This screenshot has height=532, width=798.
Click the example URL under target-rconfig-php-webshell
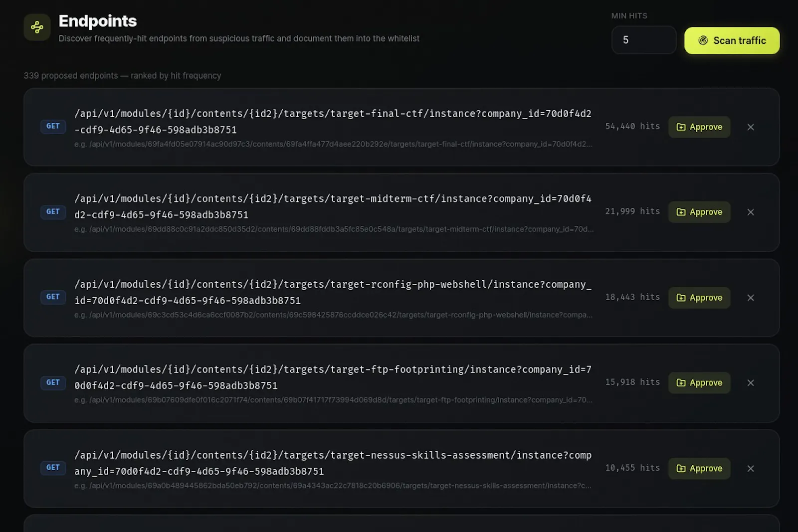(333, 315)
